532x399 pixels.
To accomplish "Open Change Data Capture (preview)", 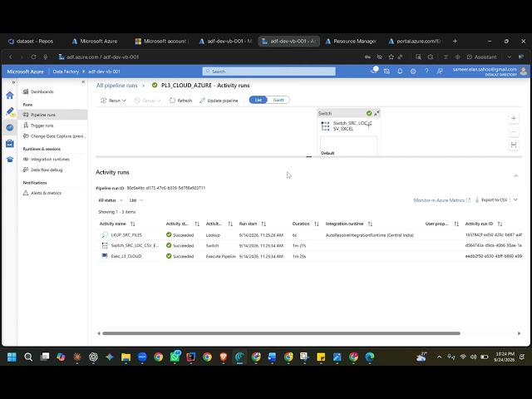I will click(x=54, y=136).
